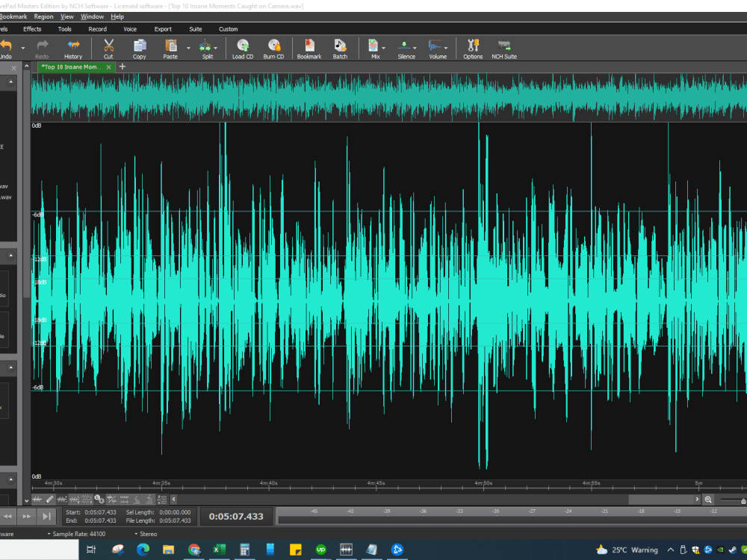Click the Mix toolbar icon

point(373,46)
